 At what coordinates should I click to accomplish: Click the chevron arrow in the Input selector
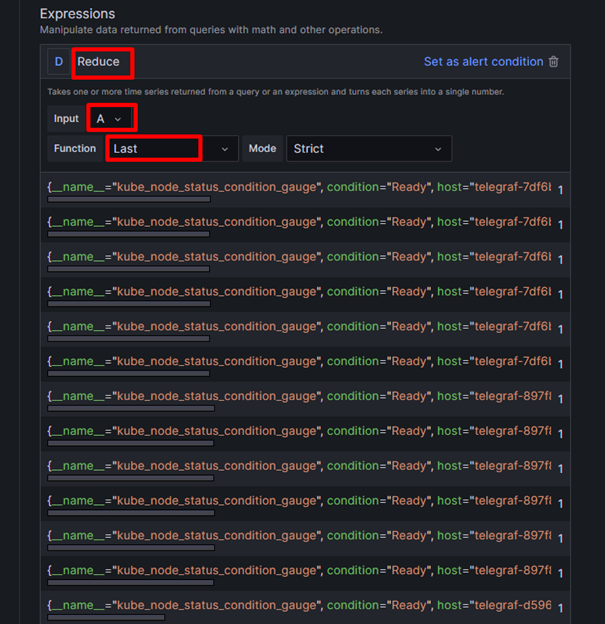119,119
